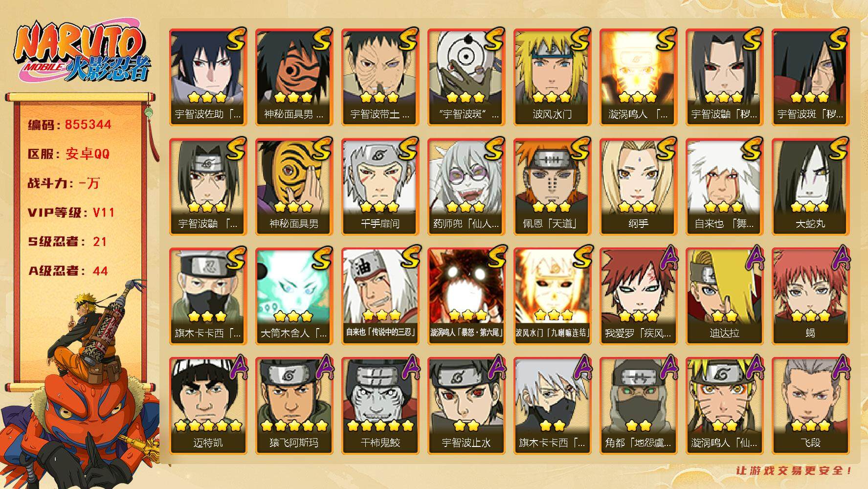The image size is (868, 489).
Task: Click the 千手扉间 character card
Action: (380, 186)
